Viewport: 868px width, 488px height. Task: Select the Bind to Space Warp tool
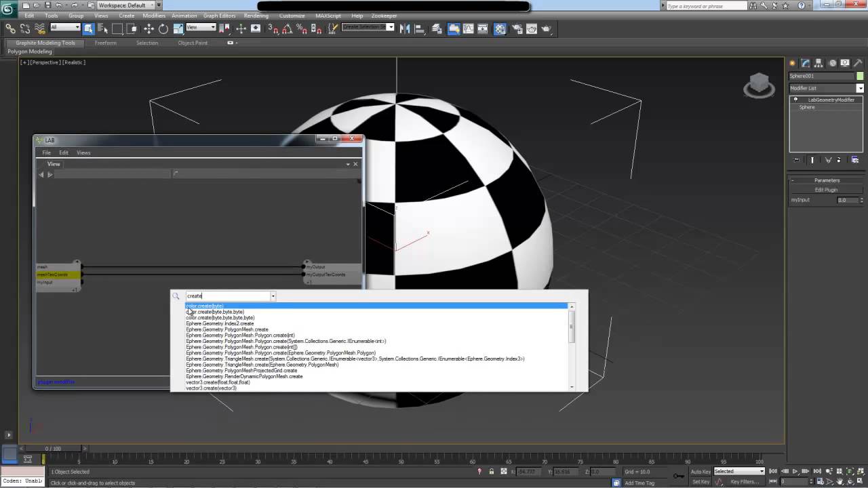(40, 28)
